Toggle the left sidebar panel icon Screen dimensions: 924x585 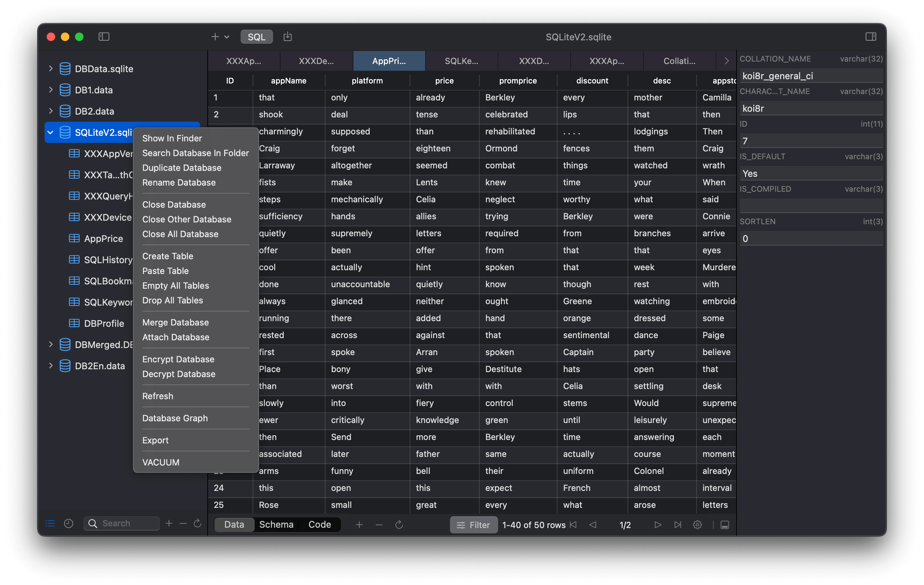pos(104,37)
